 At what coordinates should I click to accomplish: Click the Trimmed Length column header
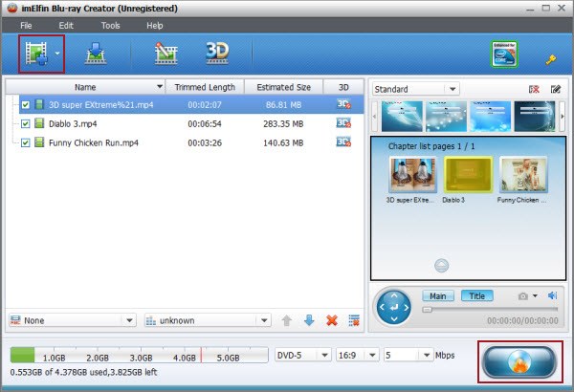pyautogui.click(x=205, y=87)
